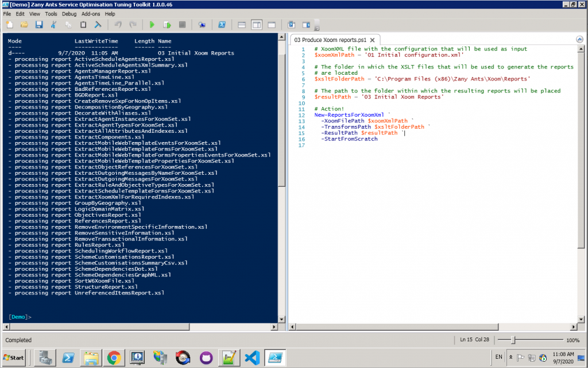Open Windows Explorer from the taskbar

[91, 358]
